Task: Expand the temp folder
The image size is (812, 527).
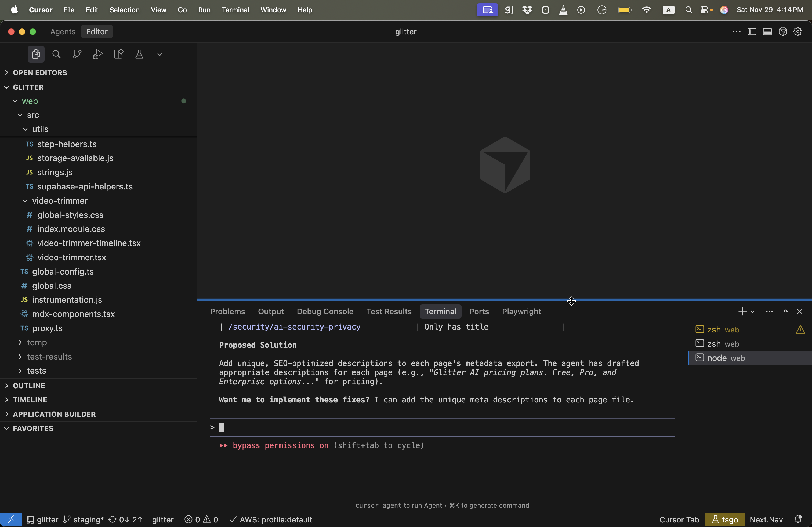Action: click(x=37, y=342)
